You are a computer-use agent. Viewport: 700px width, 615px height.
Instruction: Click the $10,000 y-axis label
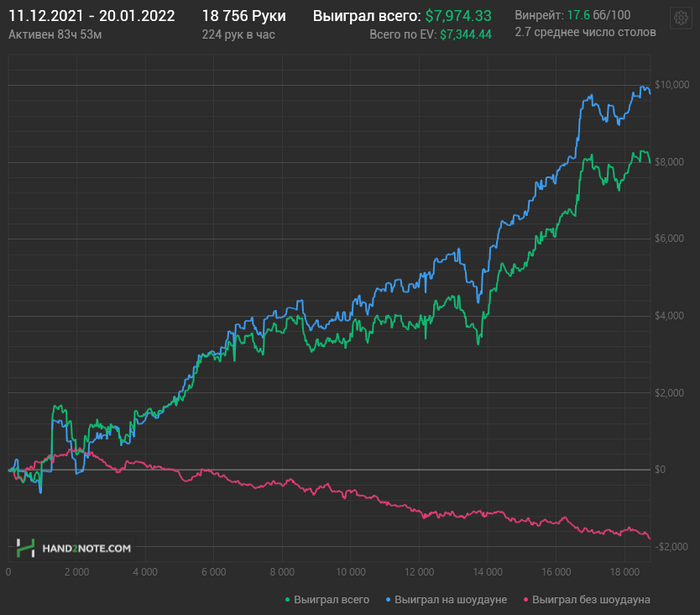[x=672, y=85]
